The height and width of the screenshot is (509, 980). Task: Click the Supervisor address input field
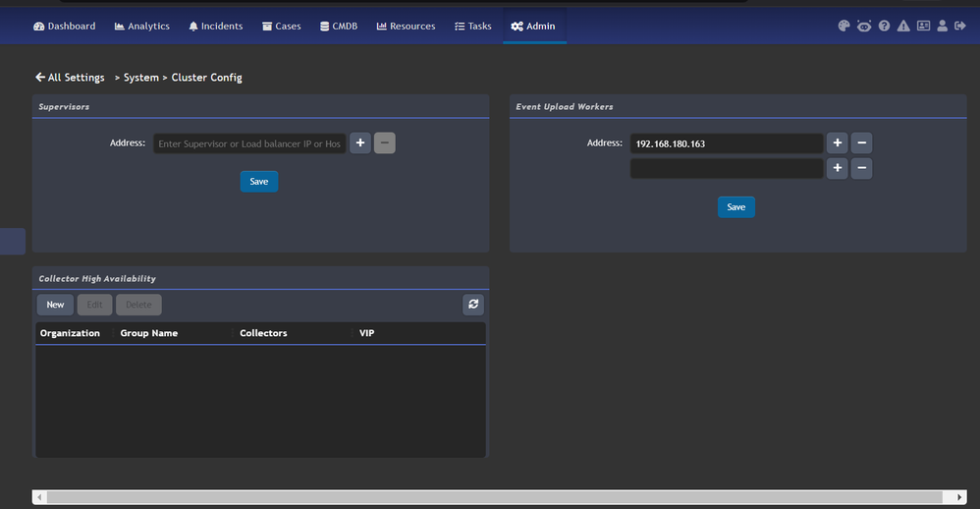tap(249, 143)
